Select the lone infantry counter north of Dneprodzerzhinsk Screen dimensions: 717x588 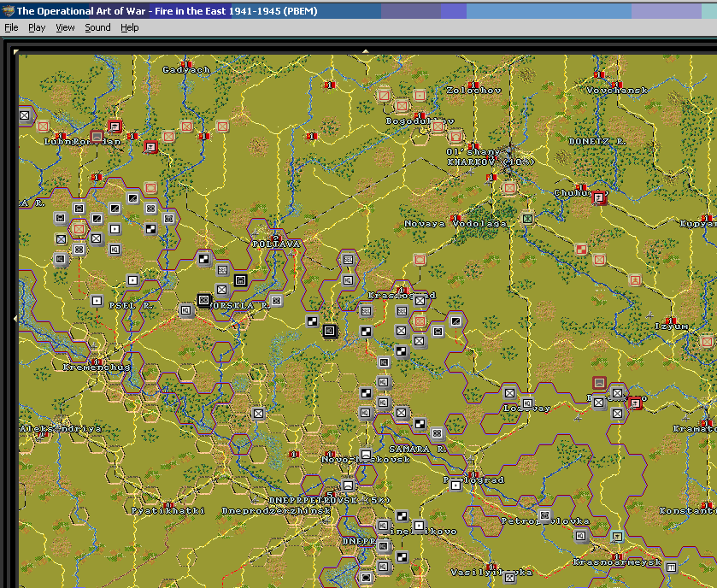coord(258,414)
